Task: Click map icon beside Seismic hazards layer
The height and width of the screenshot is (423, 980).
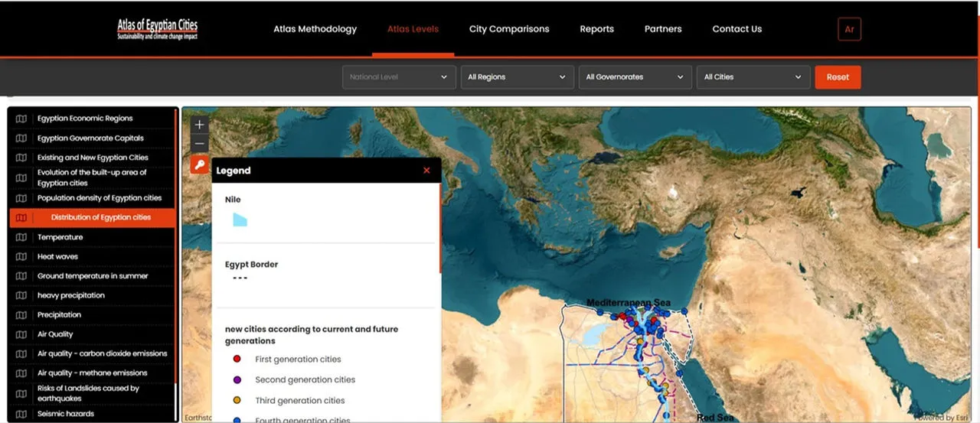Action: [x=21, y=414]
